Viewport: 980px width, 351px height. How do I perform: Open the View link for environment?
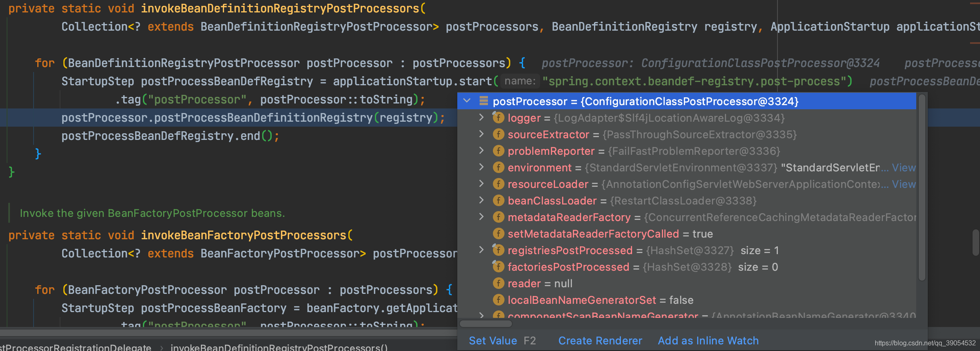pos(904,168)
